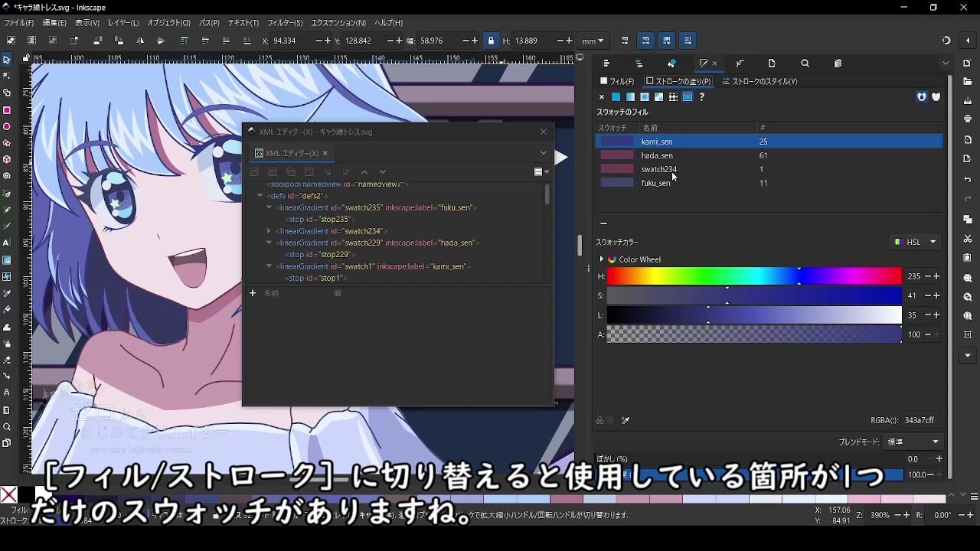
Task: Click the Undo icon in command bar
Action: (968, 180)
